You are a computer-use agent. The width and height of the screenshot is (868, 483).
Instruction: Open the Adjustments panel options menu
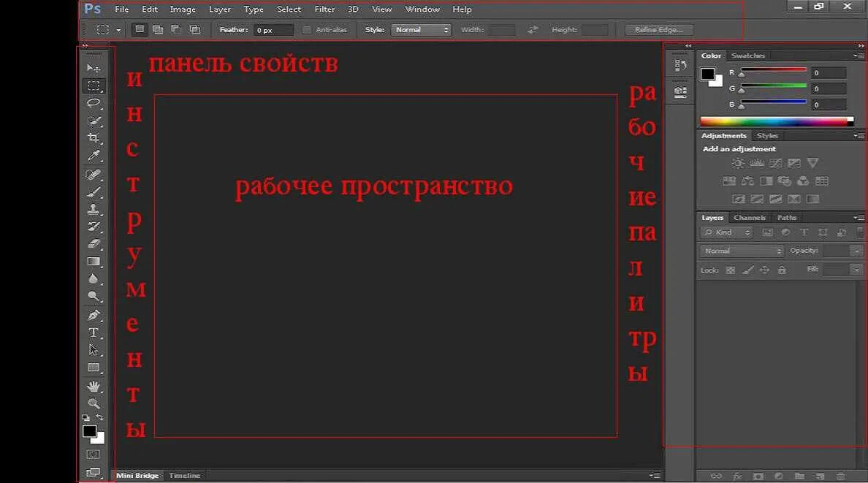coord(859,135)
